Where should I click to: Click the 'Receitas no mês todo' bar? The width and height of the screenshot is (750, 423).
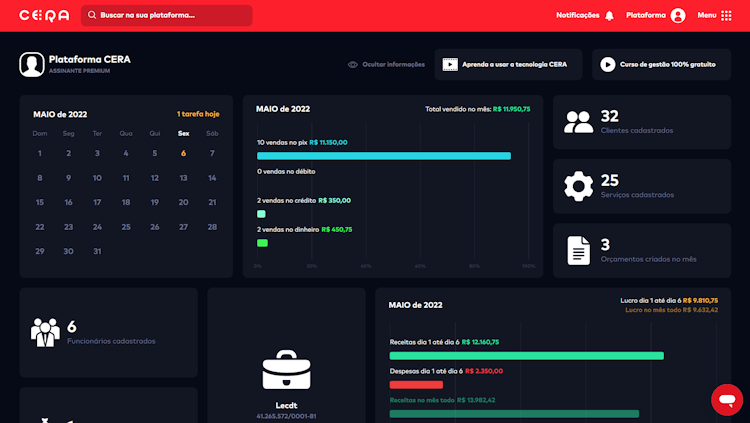[x=514, y=414]
